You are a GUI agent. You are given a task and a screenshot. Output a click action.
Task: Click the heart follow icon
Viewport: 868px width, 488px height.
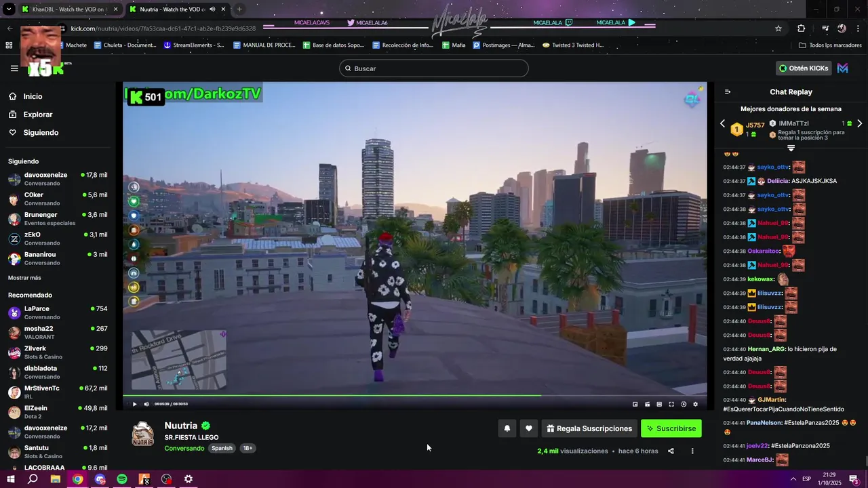(529, 428)
